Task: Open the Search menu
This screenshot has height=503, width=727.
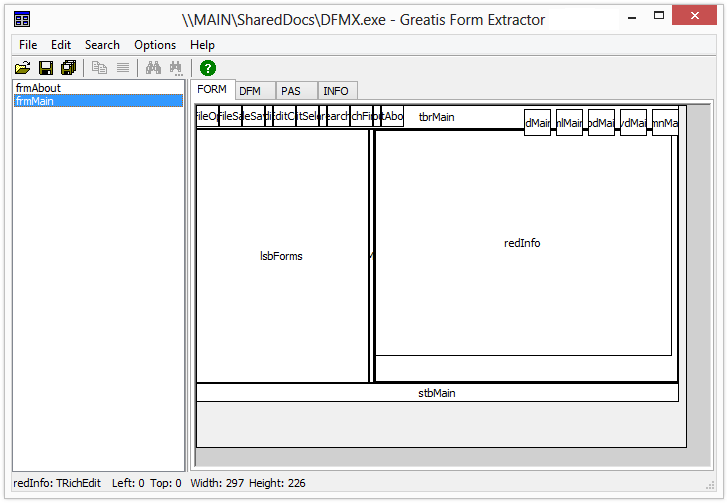Action: coord(102,45)
